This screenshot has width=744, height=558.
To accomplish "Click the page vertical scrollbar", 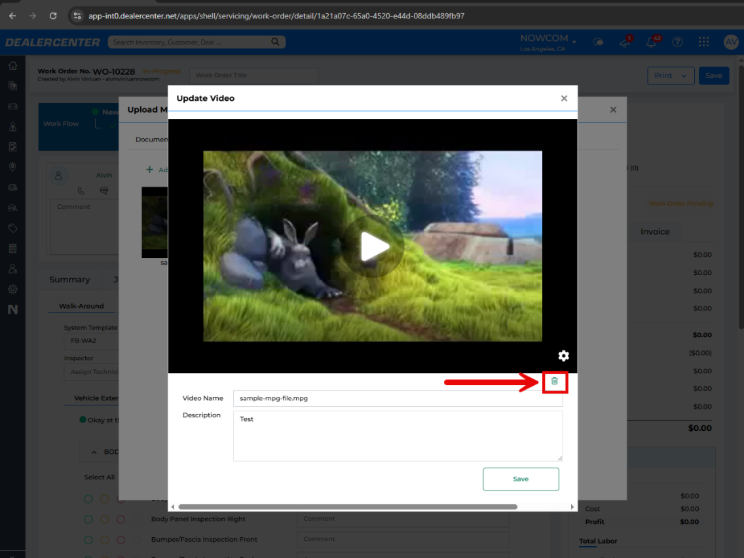I will (x=741, y=195).
